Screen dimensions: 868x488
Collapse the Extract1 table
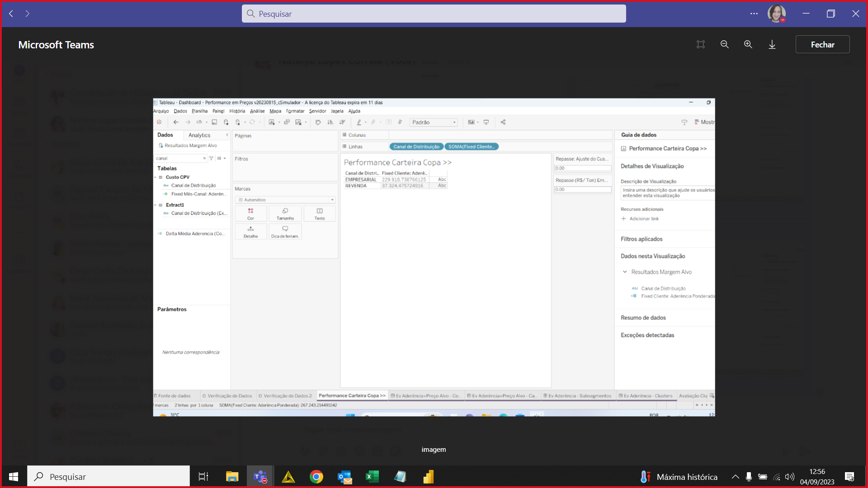pyautogui.click(x=155, y=205)
